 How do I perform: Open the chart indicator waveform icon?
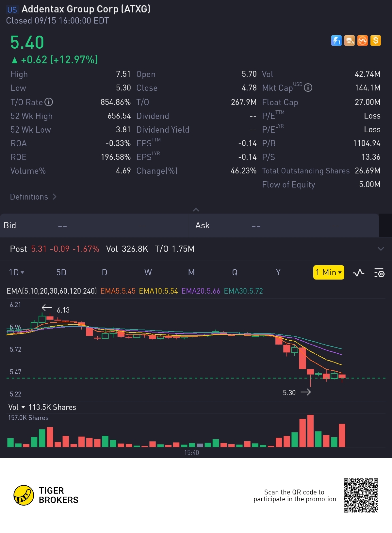pyautogui.click(x=358, y=273)
